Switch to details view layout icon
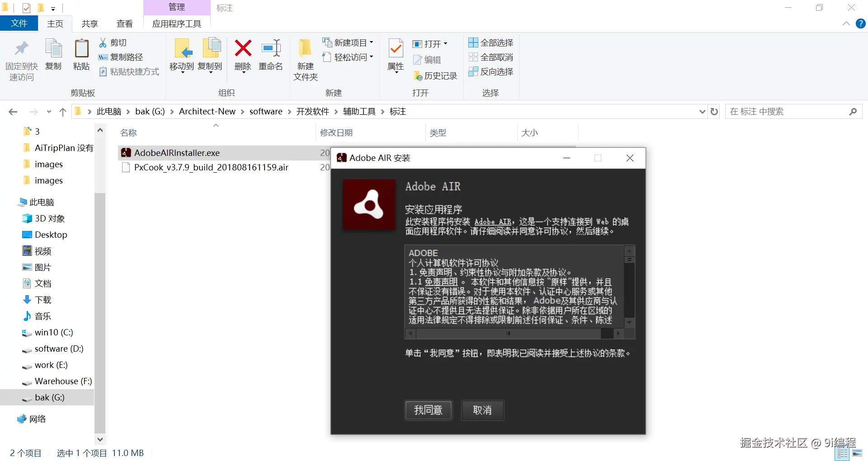The width and height of the screenshot is (868, 461). tap(843, 454)
